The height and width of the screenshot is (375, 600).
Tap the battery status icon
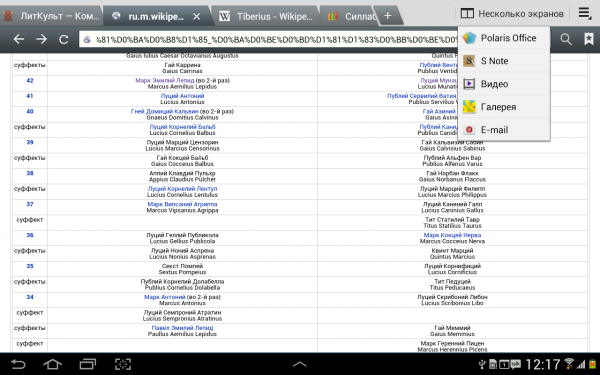[593, 364]
